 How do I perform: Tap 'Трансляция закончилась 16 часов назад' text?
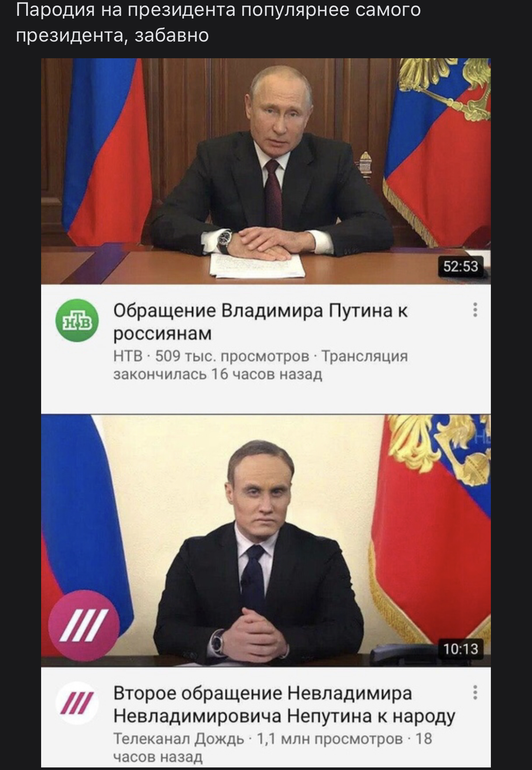pyautogui.click(x=260, y=365)
